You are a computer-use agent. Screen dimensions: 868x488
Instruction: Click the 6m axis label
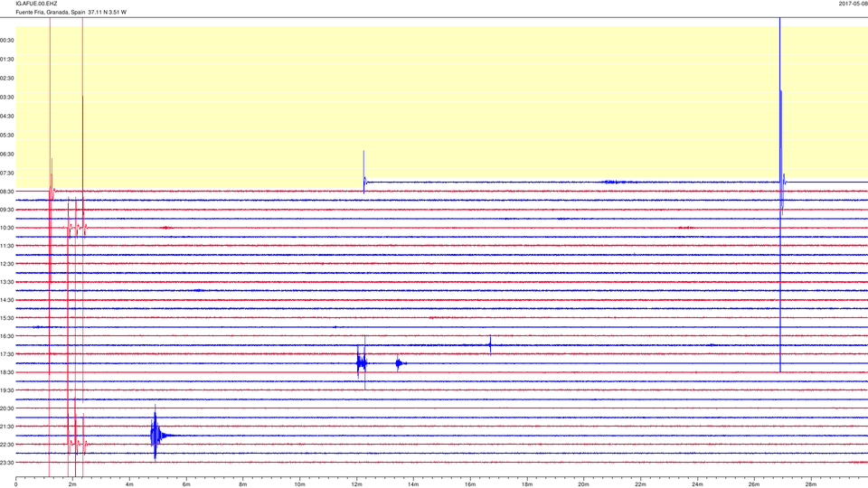(x=186, y=484)
